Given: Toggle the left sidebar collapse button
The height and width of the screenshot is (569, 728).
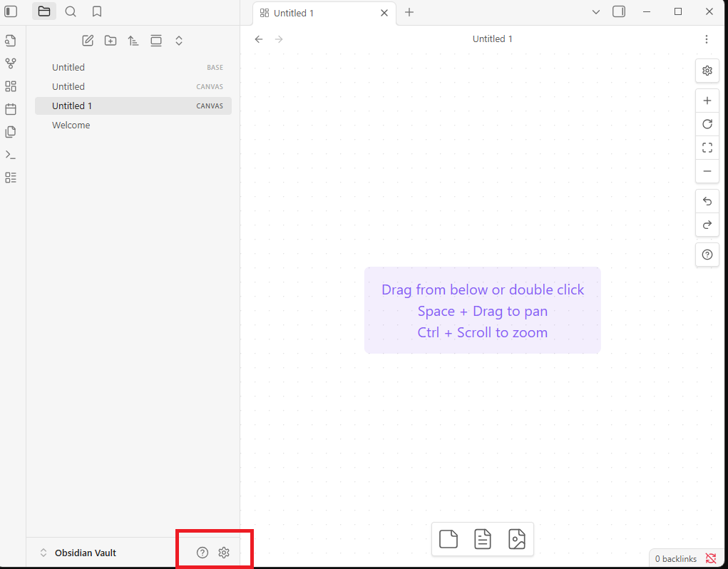Looking at the screenshot, I should point(11,11).
